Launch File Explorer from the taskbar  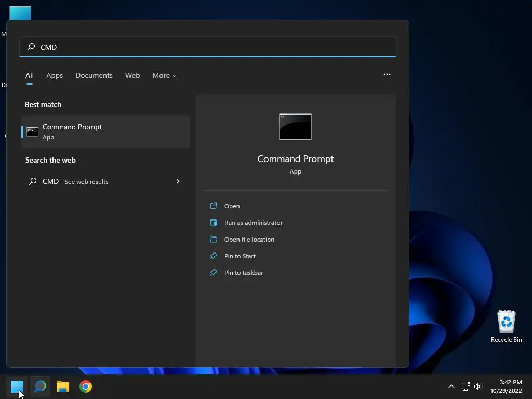63,387
